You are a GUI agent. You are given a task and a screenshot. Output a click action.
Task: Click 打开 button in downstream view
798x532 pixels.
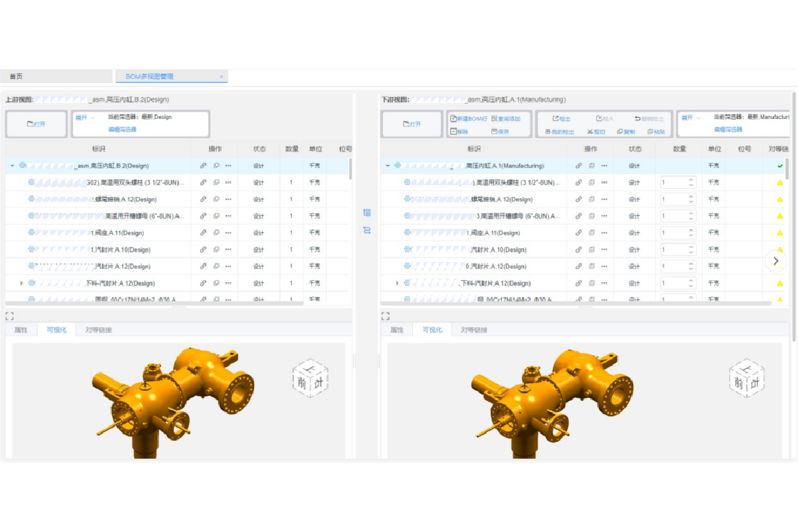tap(412, 124)
